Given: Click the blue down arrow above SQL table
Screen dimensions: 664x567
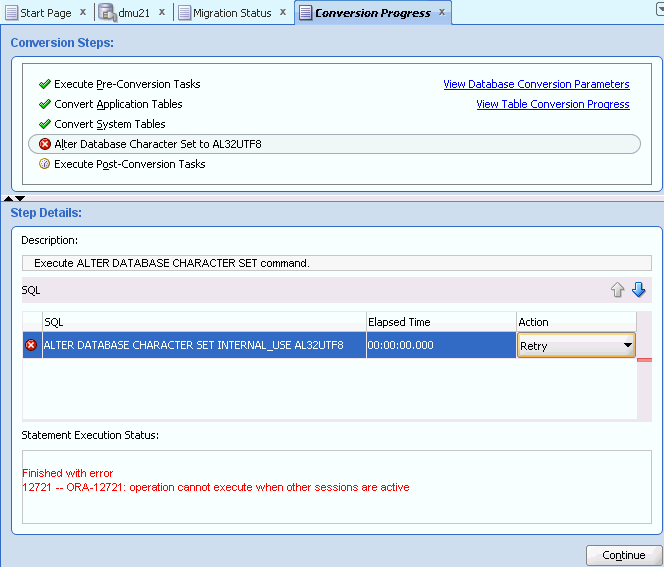Looking at the screenshot, I should coord(638,290).
